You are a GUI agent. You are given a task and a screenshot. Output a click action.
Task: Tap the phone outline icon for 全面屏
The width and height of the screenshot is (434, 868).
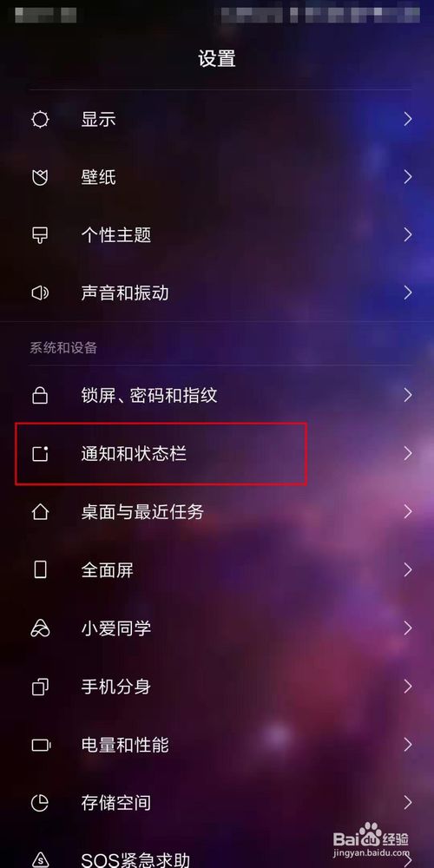[x=41, y=569]
